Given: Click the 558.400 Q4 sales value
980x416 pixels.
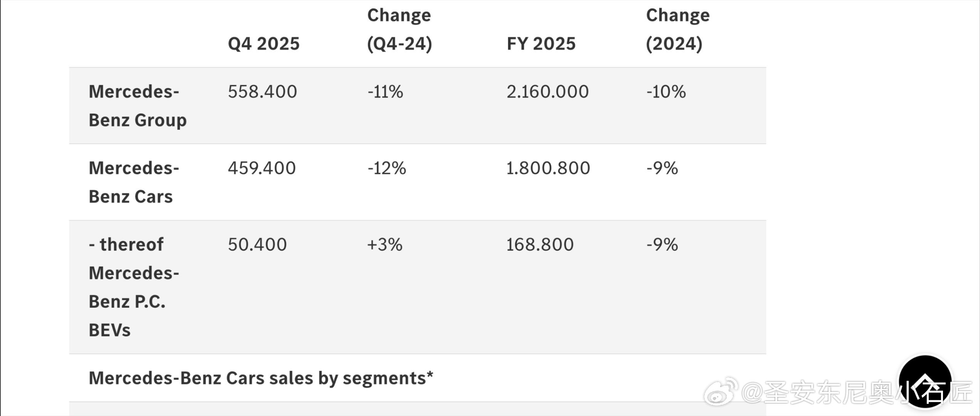Looking at the screenshot, I should click(262, 92).
